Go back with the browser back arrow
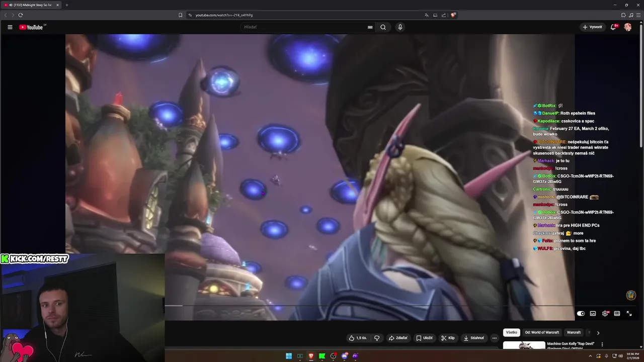The width and height of the screenshot is (644, 362). point(6,15)
